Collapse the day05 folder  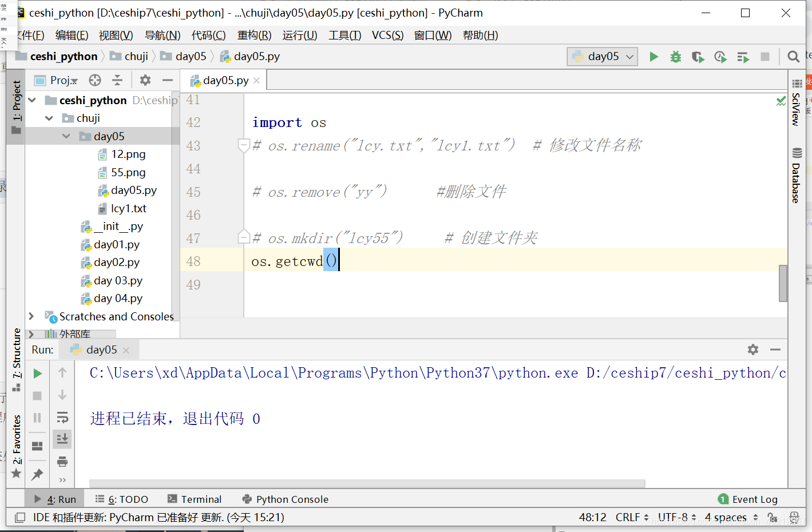[66, 136]
